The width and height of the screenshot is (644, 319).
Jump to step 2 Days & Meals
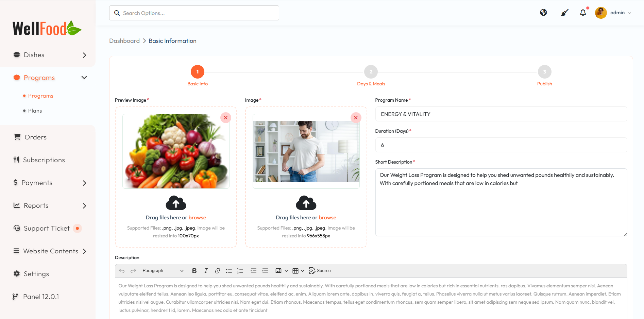pos(371,72)
